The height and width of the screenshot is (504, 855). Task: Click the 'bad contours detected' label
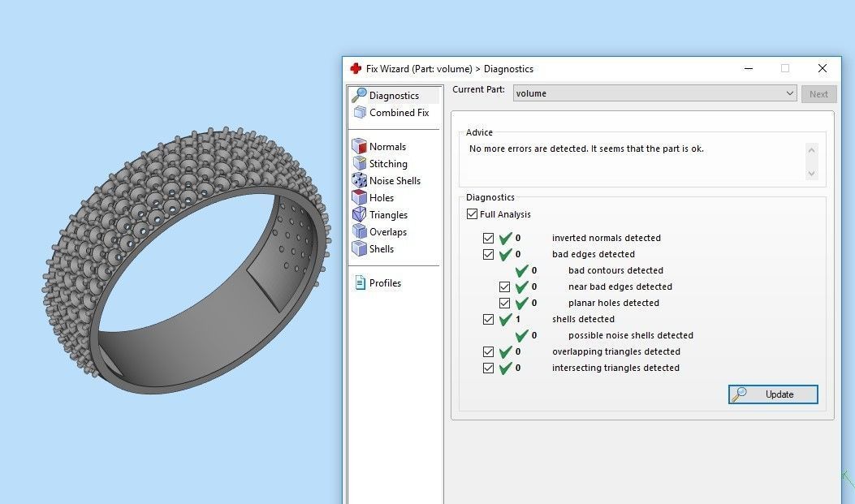click(615, 270)
